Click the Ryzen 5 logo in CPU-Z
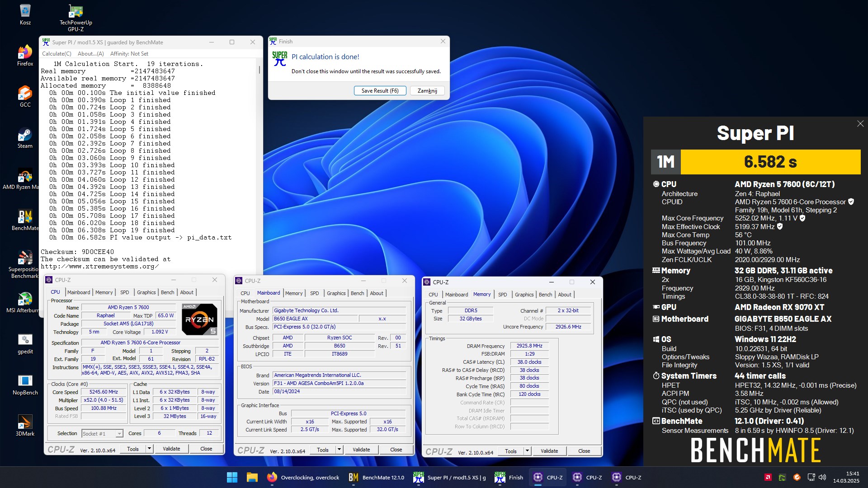The height and width of the screenshot is (488, 868). click(199, 319)
